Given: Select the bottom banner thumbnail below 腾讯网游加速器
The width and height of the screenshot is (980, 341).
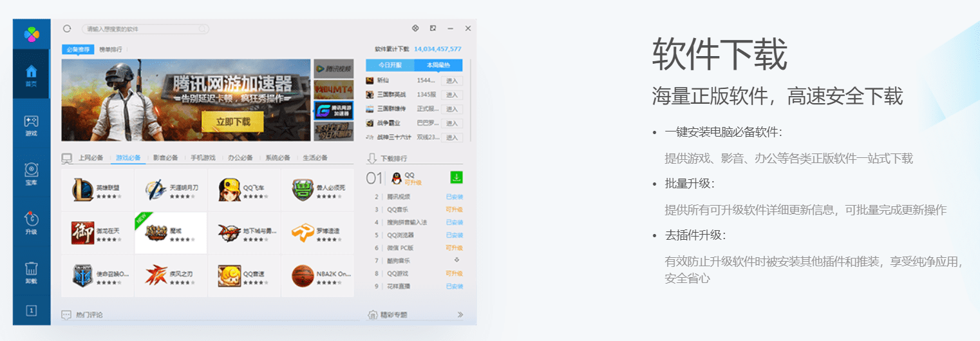Looking at the screenshot, I should 334,132.
